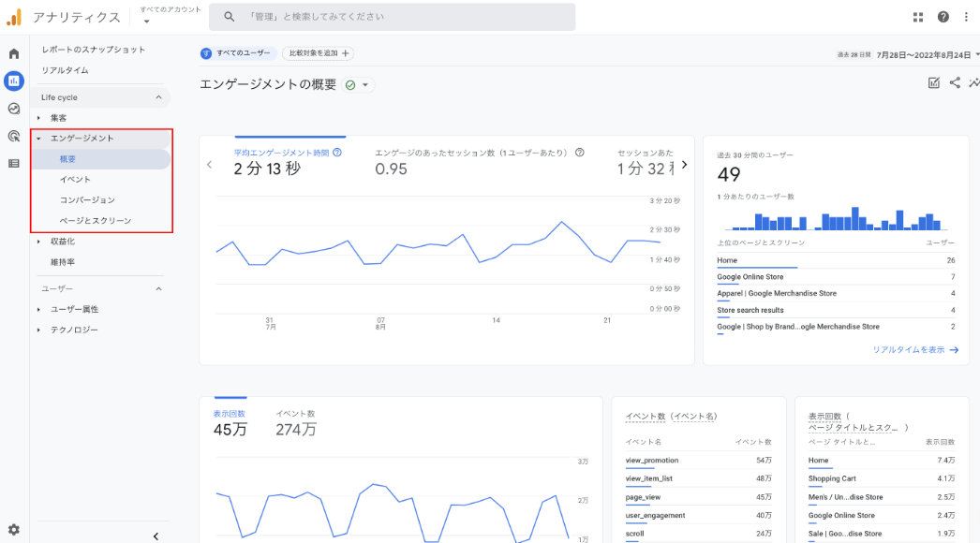The height and width of the screenshot is (543, 980).
Task: Open the ページとスクリーン report
Action: 96,221
